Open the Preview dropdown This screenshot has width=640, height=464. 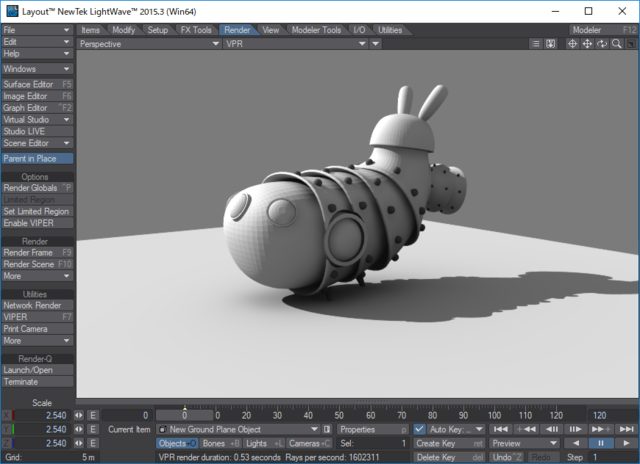coord(525,443)
